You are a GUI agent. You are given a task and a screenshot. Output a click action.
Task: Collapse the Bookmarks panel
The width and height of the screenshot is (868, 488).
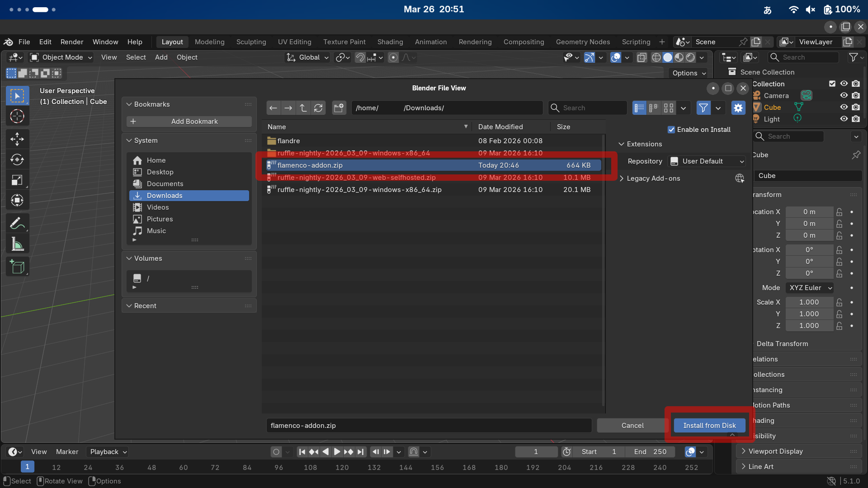coord(129,104)
